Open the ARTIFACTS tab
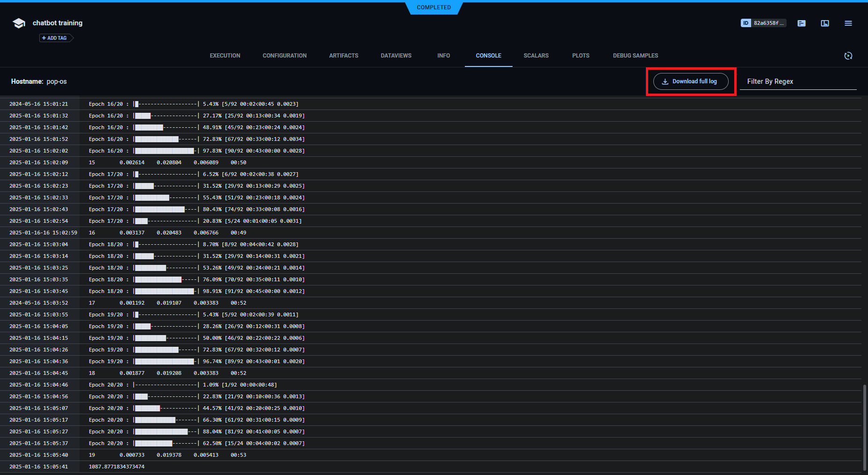The height and width of the screenshot is (475, 868). [x=343, y=55]
